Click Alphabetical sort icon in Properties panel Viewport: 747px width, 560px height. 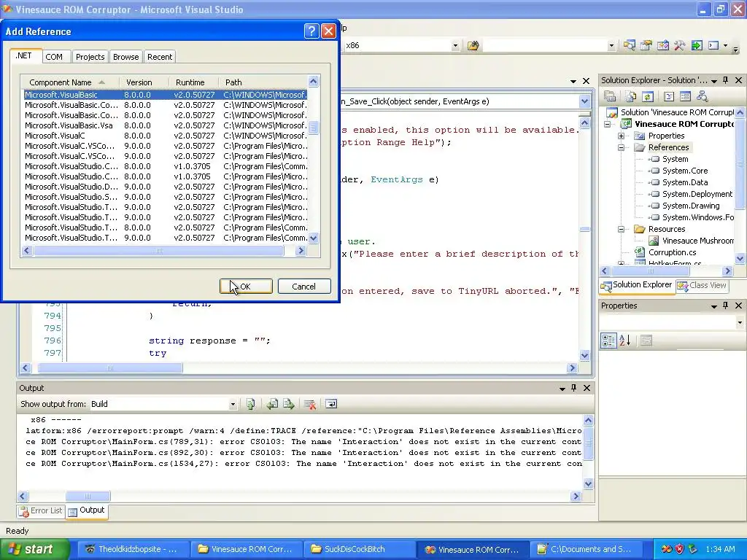point(624,341)
